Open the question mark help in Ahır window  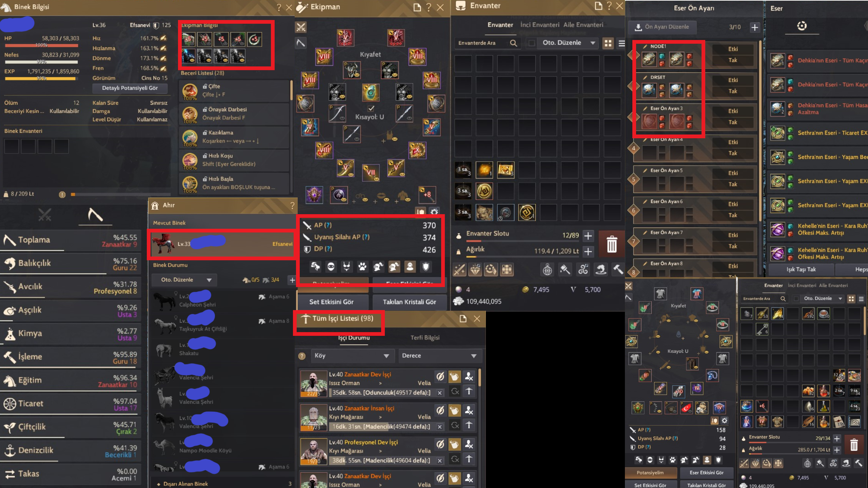[292, 205]
